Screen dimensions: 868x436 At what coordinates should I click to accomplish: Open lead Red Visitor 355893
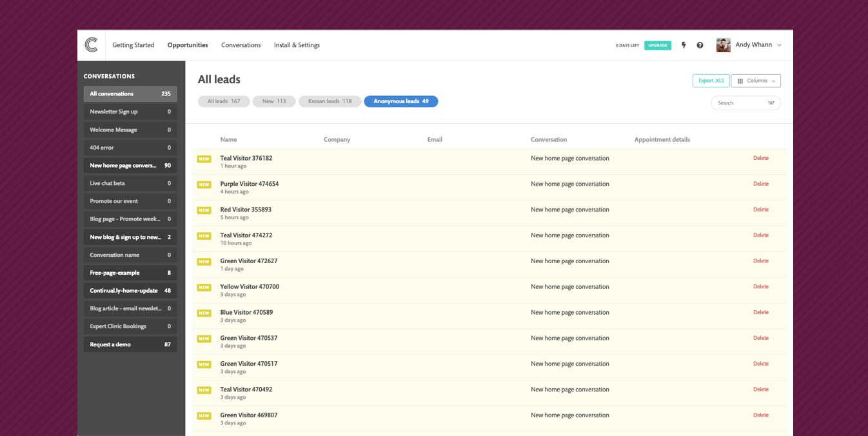246,210
